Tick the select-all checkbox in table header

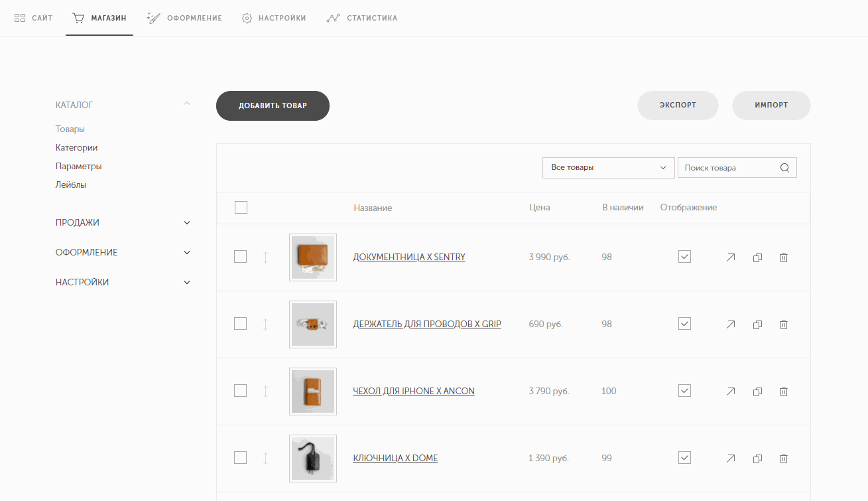(x=241, y=208)
